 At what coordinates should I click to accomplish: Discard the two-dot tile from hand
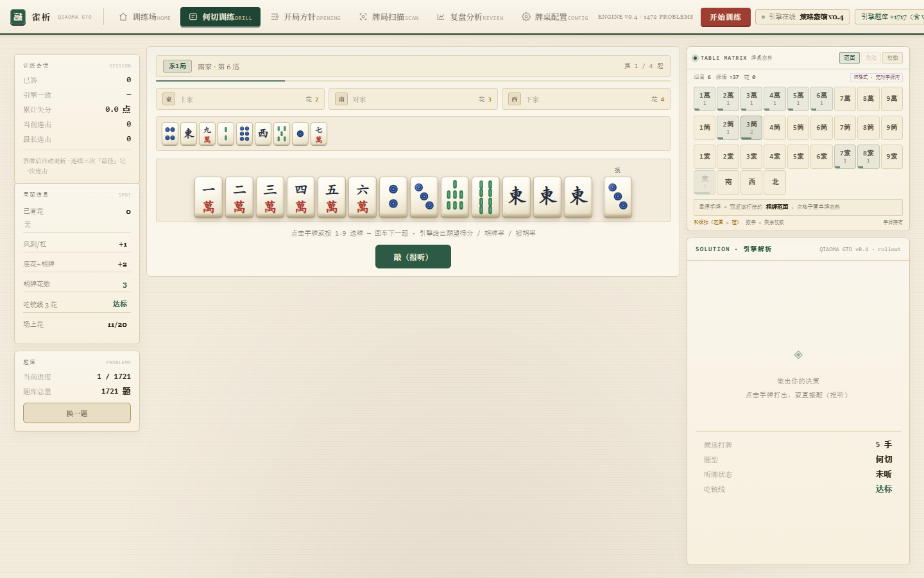tap(393, 197)
